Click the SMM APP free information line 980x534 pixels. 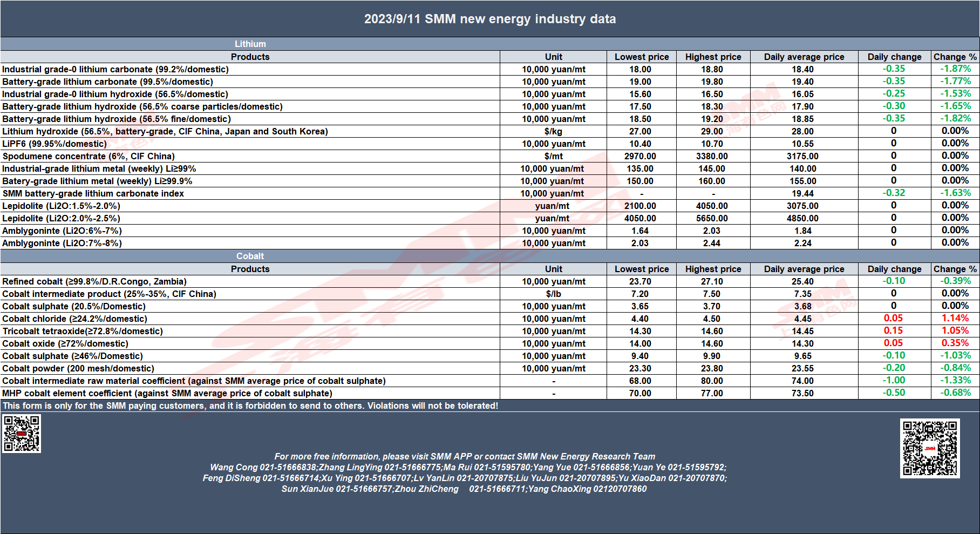(465, 456)
